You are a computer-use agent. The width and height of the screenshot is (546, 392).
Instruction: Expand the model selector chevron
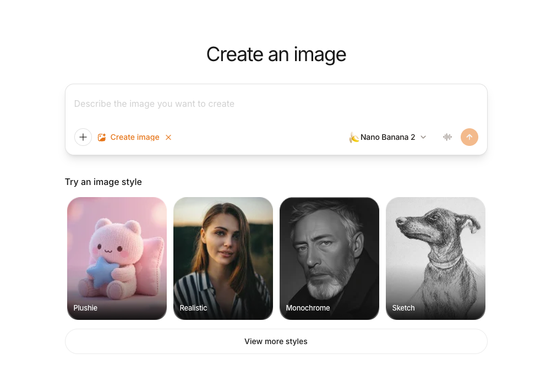coord(423,137)
